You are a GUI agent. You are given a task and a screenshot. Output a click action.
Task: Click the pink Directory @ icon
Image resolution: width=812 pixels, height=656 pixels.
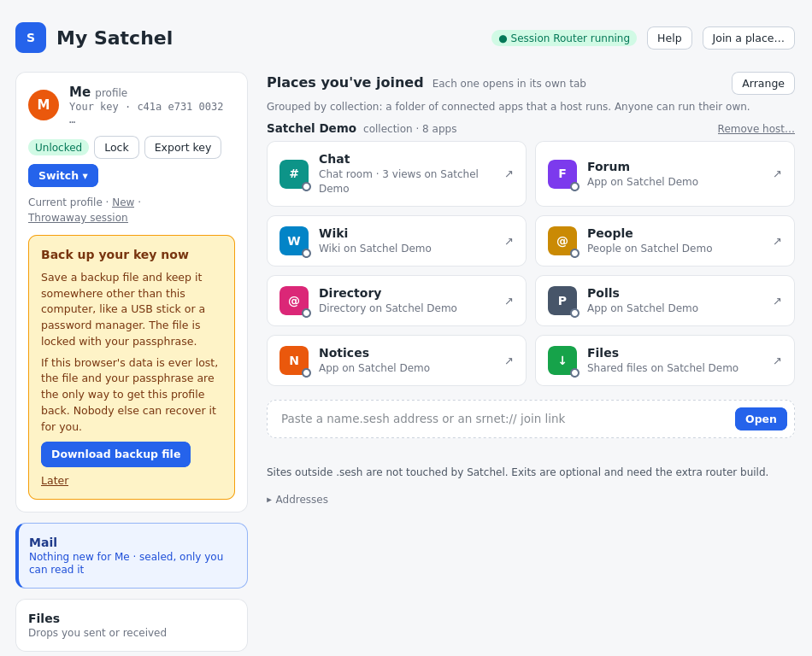coord(294,301)
